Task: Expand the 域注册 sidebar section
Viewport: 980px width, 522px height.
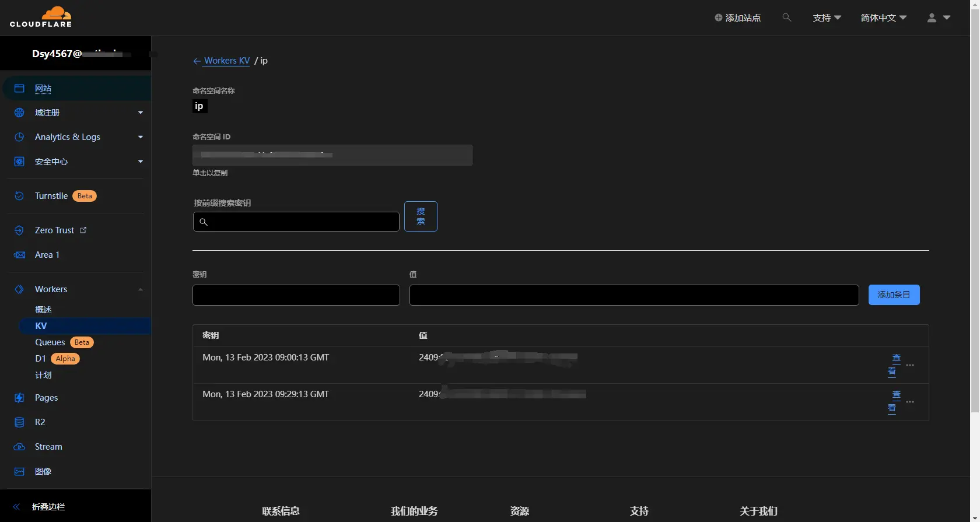Action: [140, 113]
